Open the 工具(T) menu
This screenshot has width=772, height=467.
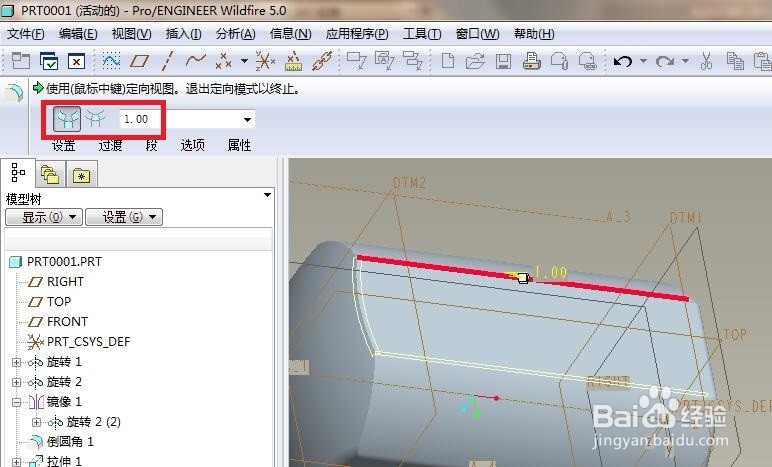click(422, 34)
